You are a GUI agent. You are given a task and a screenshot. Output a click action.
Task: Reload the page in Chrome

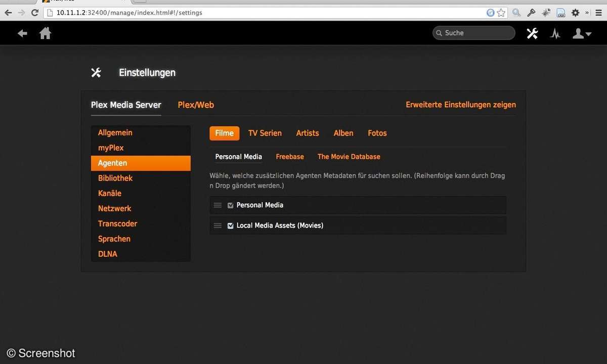(35, 13)
